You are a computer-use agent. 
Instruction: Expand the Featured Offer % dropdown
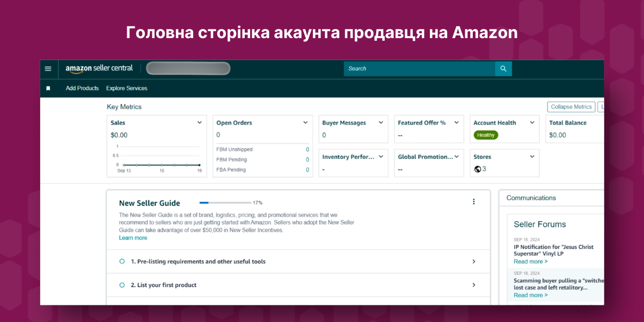[457, 122]
